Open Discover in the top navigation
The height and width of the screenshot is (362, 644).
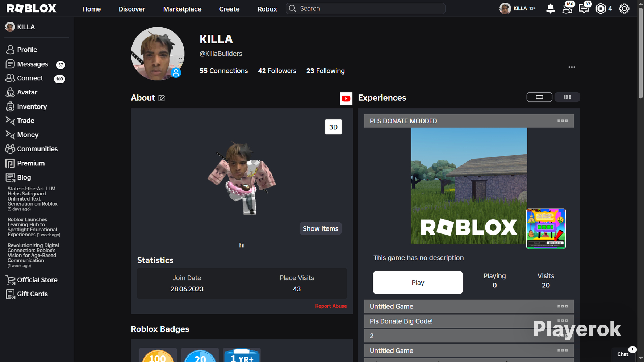point(132,9)
